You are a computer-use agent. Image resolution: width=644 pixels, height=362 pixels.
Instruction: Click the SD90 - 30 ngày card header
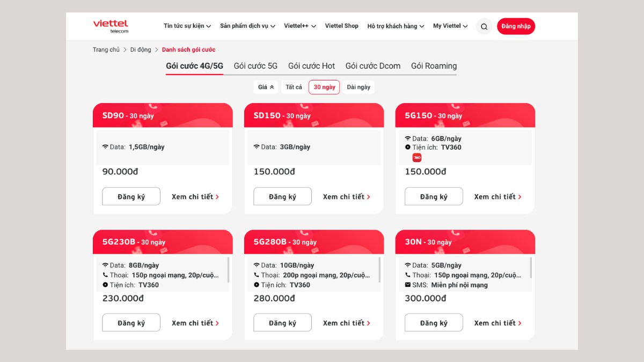tap(163, 115)
